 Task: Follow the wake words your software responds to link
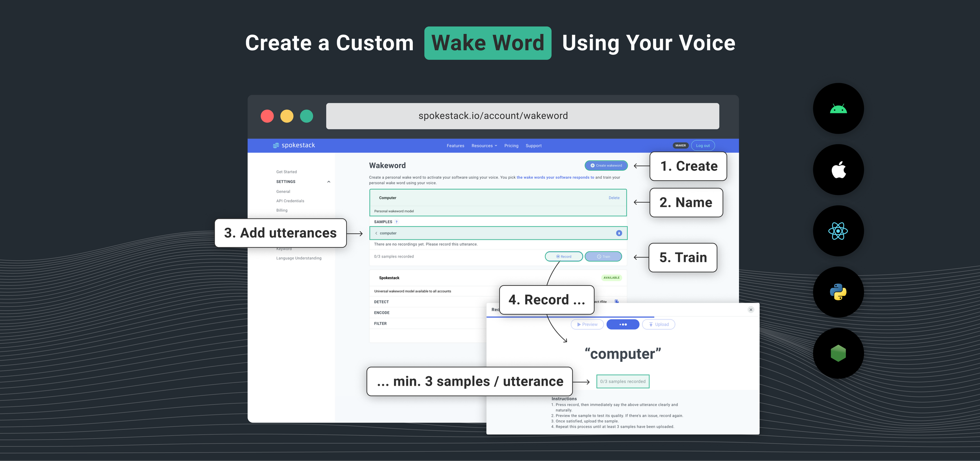pyautogui.click(x=555, y=178)
